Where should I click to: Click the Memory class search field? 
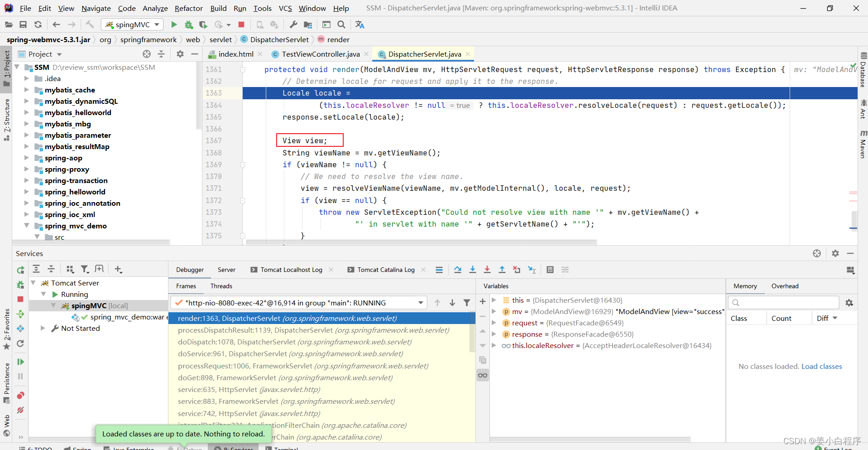(x=783, y=302)
